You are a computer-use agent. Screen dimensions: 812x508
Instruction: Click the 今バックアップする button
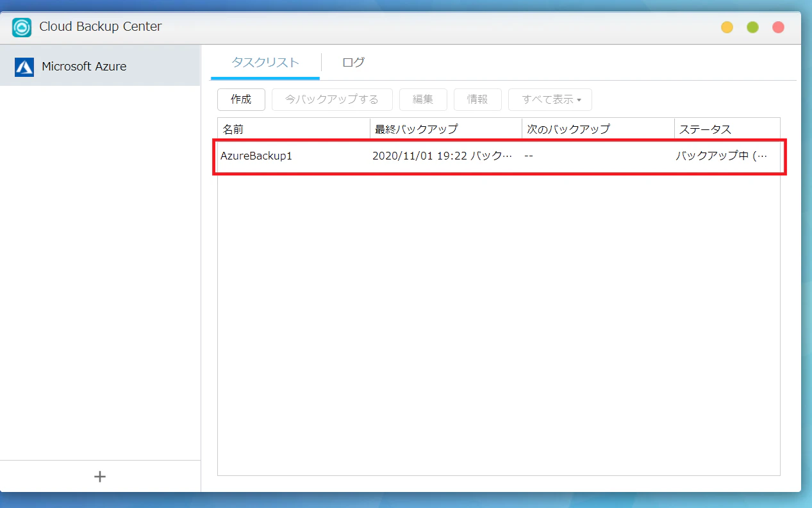coord(332,99)
